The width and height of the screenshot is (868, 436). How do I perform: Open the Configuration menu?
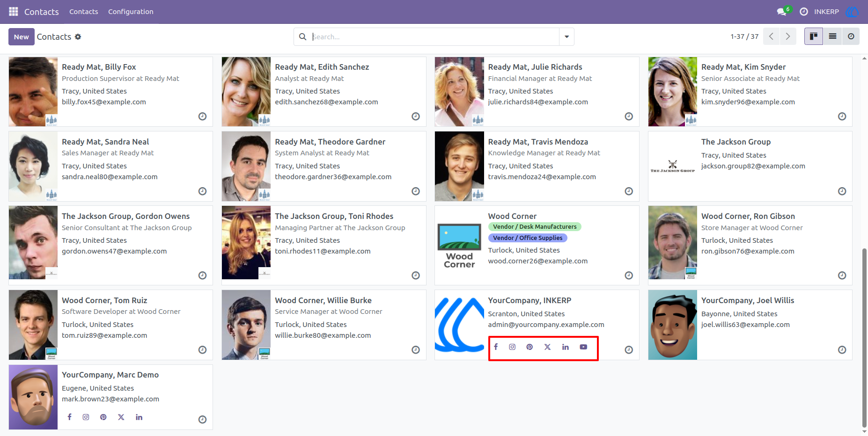pos(131,12)
